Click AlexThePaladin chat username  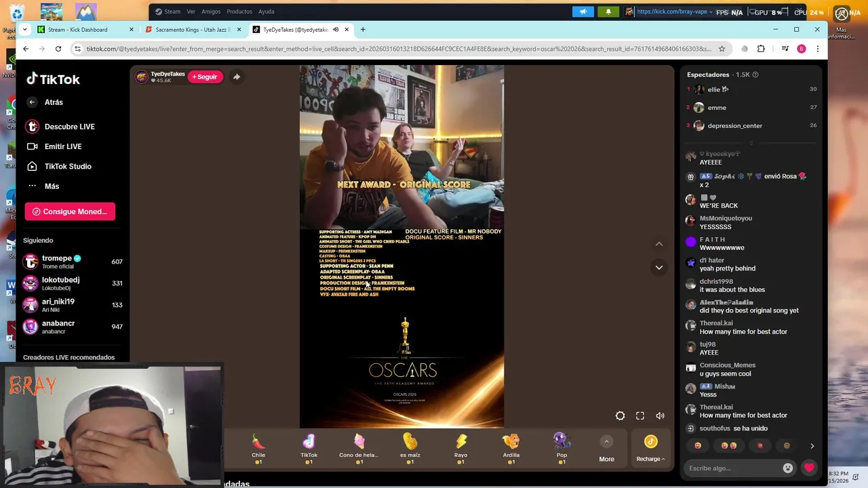tap(726, 302)
